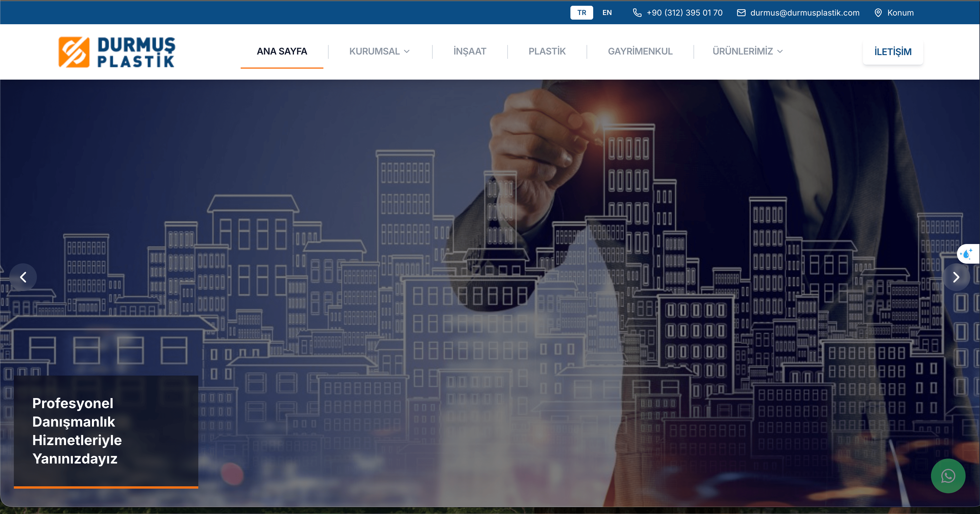Click the phone number +90 (312) 395 01 70
This screenshot has width=980, height=514.
[x=684, y=13]
